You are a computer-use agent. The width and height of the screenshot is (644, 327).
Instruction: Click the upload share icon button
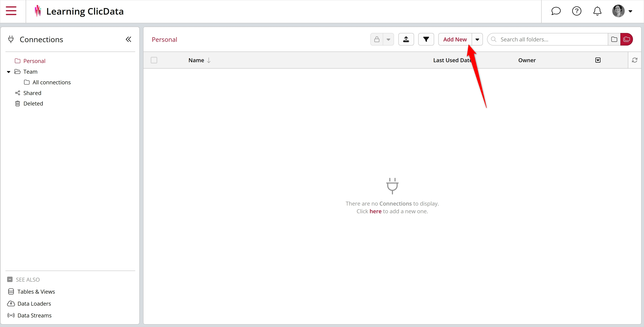click(x=406, y=39)
